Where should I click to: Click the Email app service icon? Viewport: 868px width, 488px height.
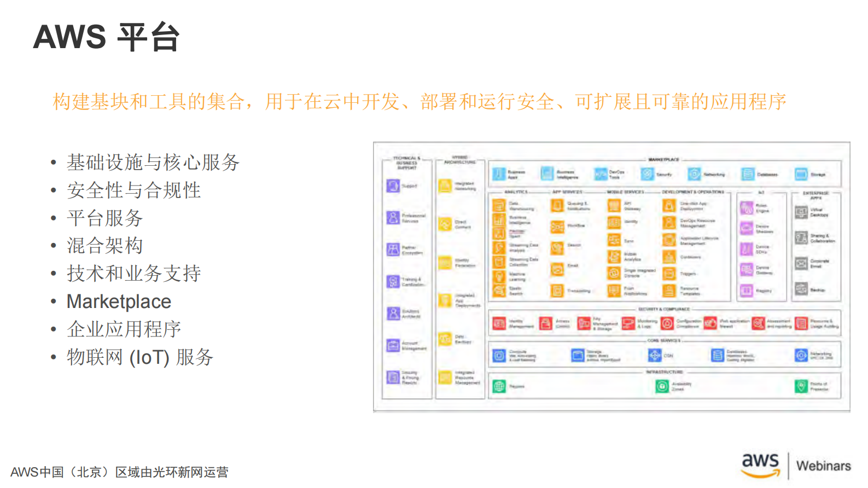pos(557,269)
